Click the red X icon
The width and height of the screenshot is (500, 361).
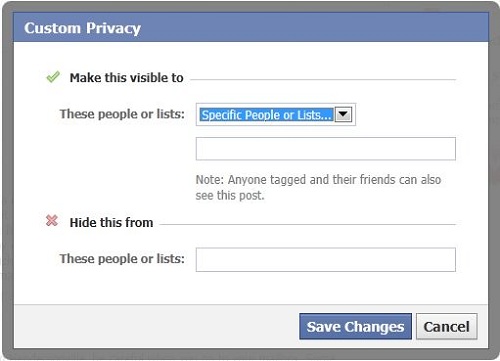pos(52,220)
